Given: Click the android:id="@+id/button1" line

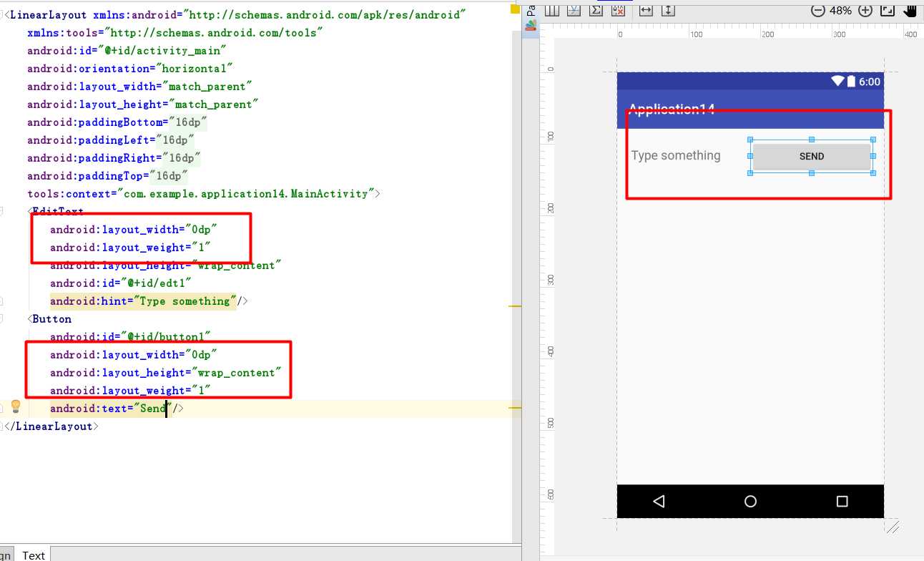Looking at the screenshot, I should [x=130, y=337].
